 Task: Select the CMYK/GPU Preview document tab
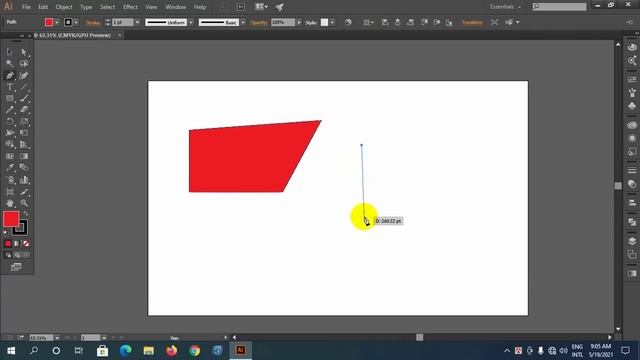76,36
